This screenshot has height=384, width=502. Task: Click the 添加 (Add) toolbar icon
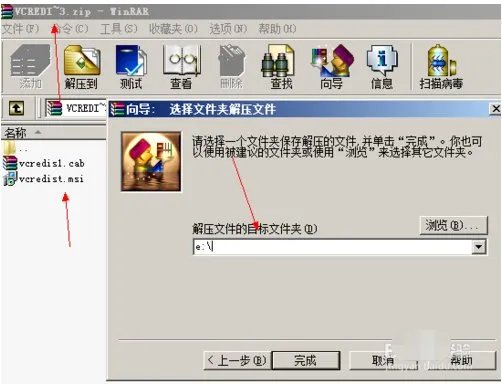[x=30, y=66]
